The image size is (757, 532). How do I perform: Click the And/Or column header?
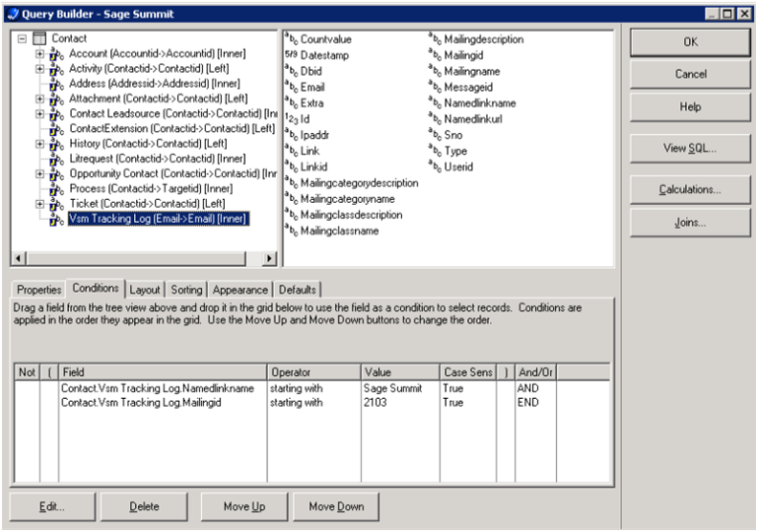pos(536,372)
